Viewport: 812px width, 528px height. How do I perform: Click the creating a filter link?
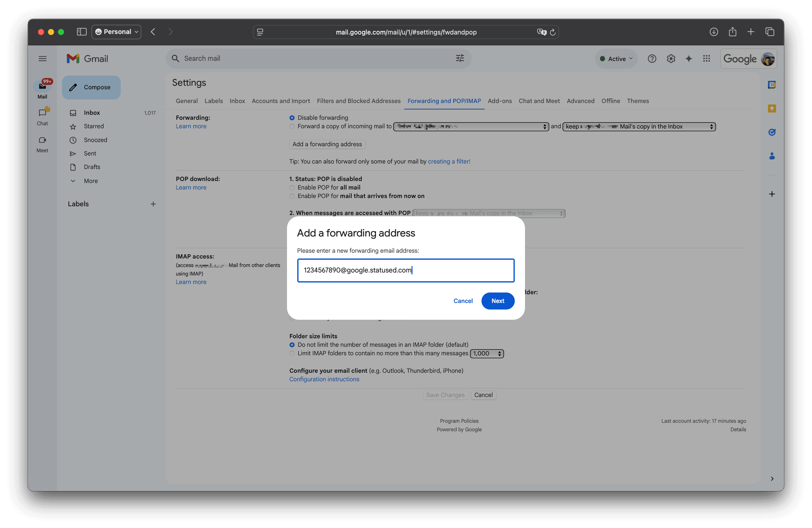point(449,161)
